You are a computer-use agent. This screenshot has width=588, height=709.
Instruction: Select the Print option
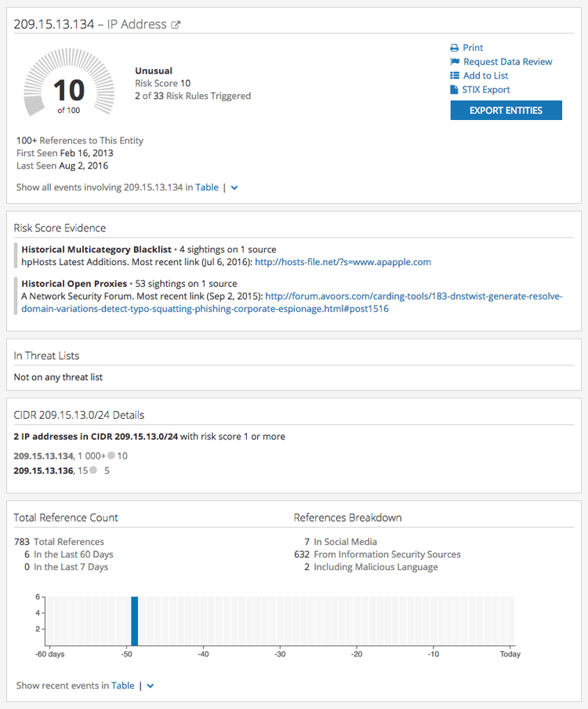coord(473,48)
